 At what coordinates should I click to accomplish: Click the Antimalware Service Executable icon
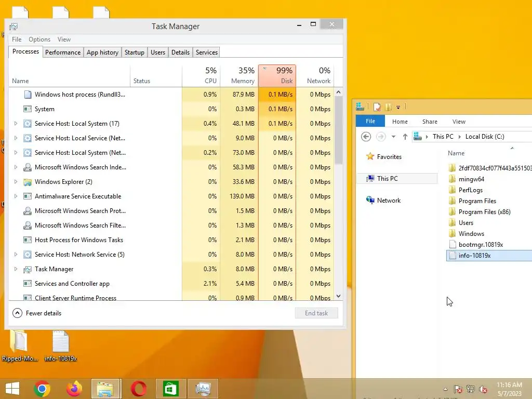(28, 196)
